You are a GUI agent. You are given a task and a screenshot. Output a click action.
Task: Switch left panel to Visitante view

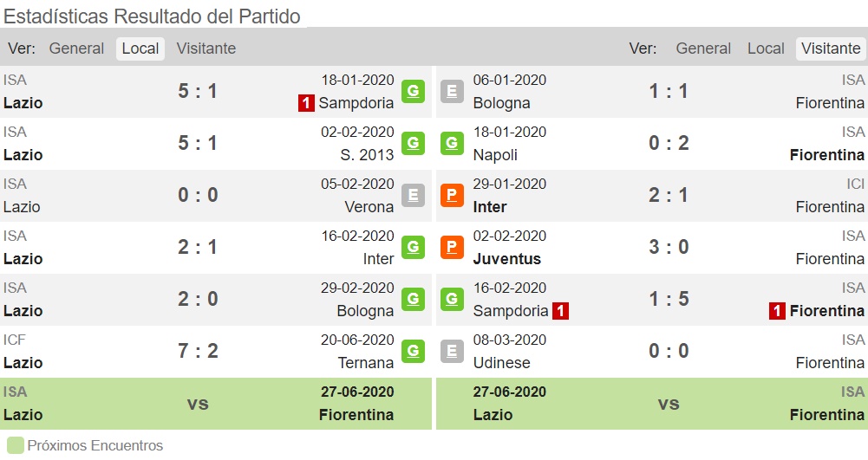coord(206,49)
